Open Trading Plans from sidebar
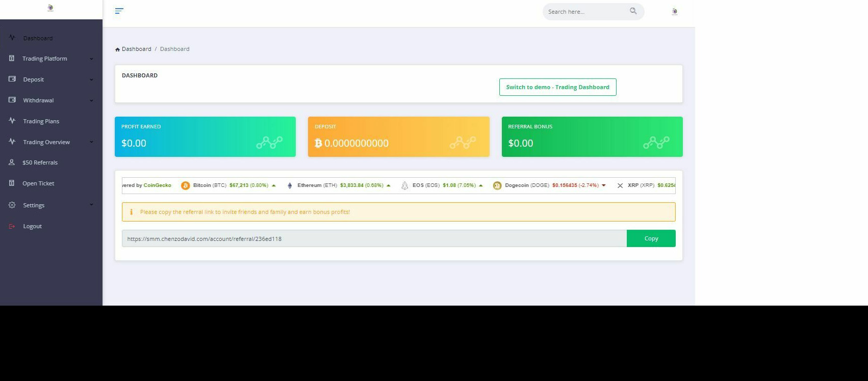Viewport: 868px width, 381px height. pos(41,121)
